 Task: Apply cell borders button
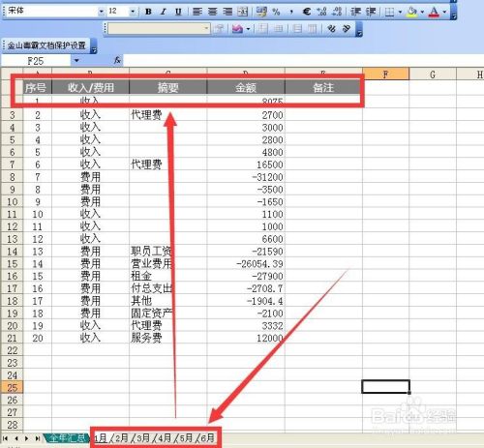click(x=389, y=13)
